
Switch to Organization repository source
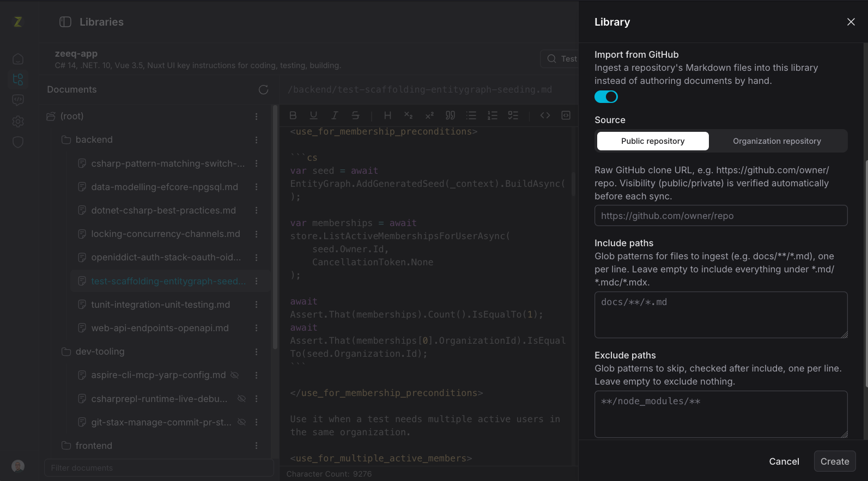776,141
